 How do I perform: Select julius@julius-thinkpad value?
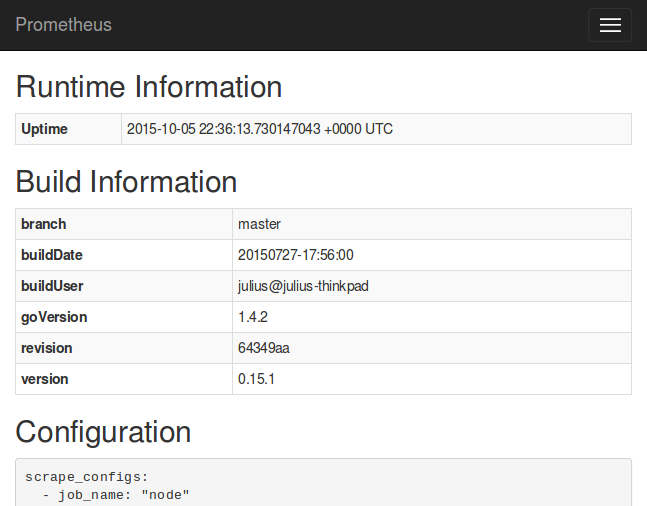pyautogui.click(x=303, y=286)
